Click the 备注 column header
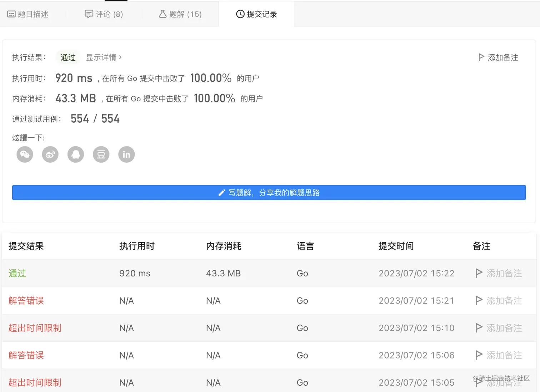The width and height of the screenshot is (540, 392). [x=481, y=246]
